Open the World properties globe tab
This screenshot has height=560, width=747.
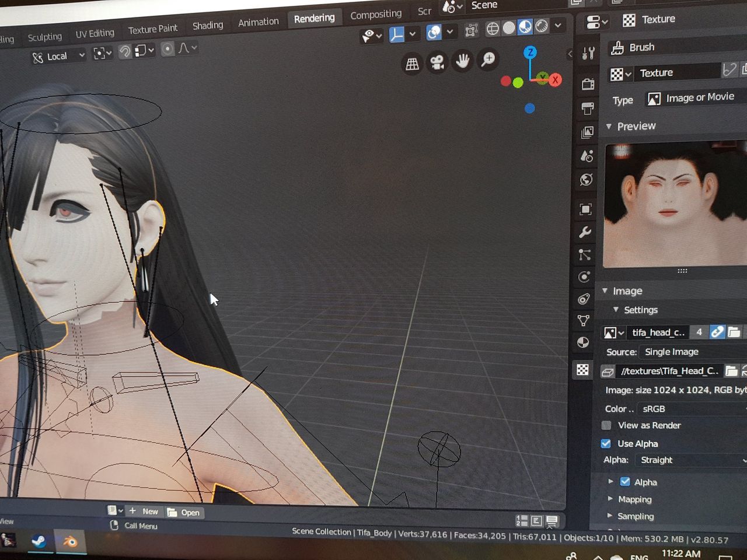(x=586, y=179)
